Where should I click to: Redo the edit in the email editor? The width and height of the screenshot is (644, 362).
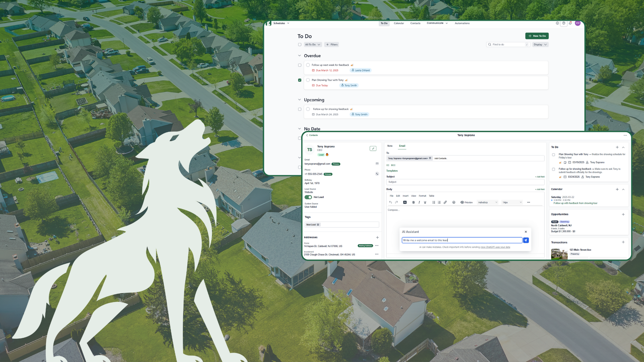(396, 202)
